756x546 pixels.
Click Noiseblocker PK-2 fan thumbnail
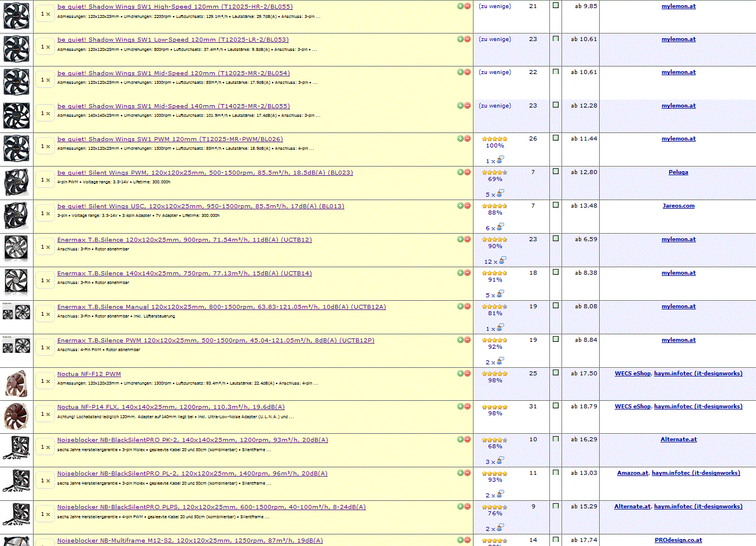[x=16, y=448]
